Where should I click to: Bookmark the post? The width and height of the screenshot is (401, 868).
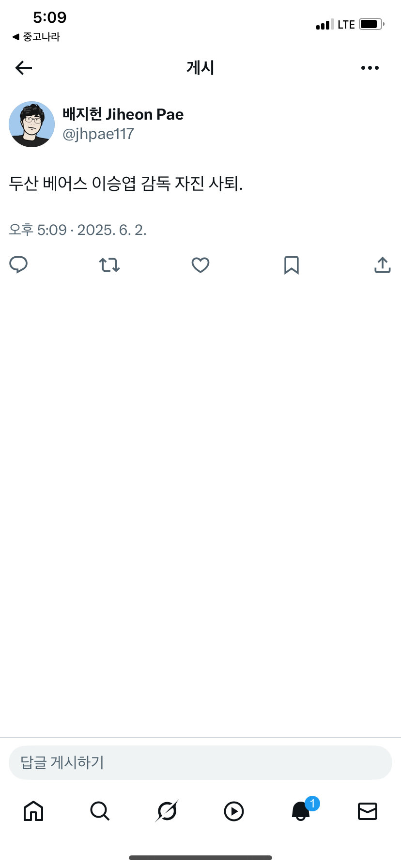[292, 265]
